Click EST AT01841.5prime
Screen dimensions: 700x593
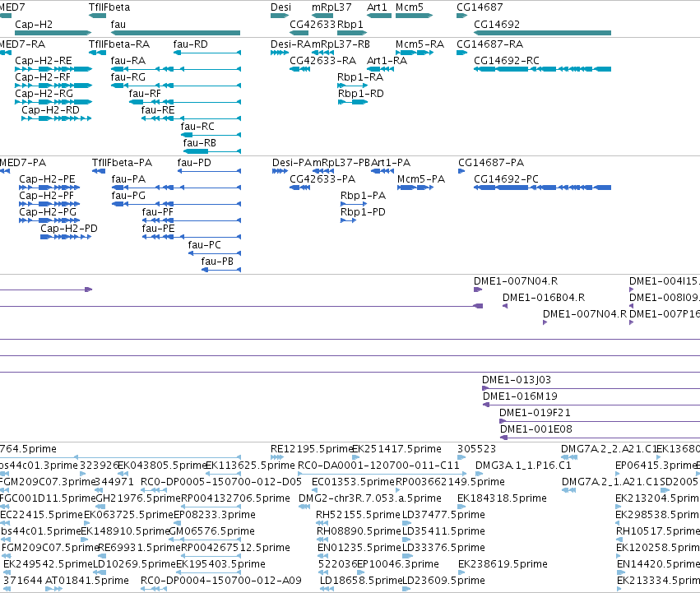click(x=54, y=589)
